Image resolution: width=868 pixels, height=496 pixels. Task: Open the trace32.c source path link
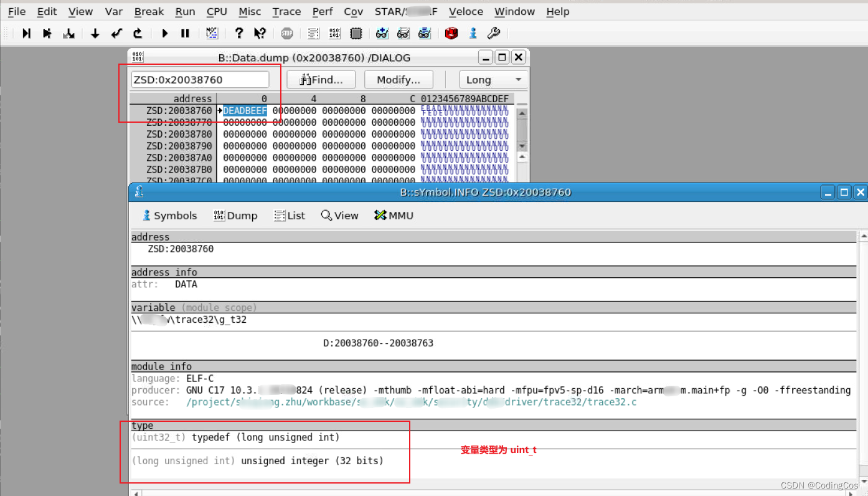point(412,402)
